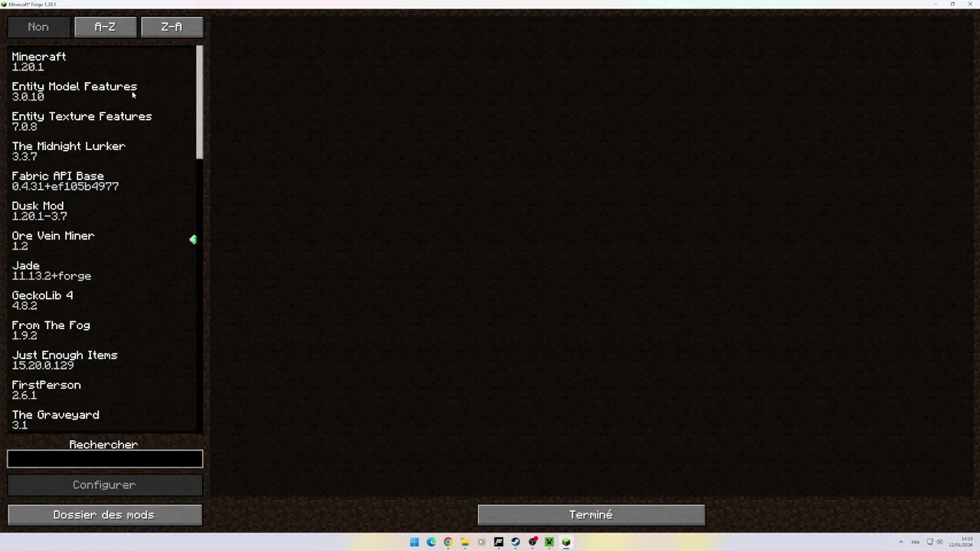Click the Terminé button
980x551 pixels.
click(591, 515)
